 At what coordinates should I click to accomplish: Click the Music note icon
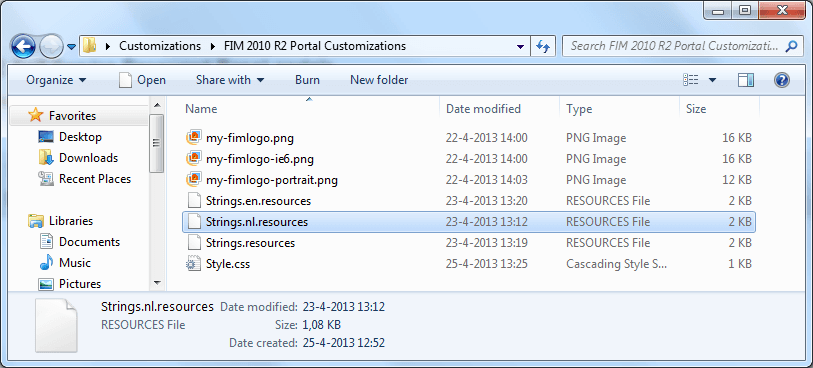coord(46,263)
